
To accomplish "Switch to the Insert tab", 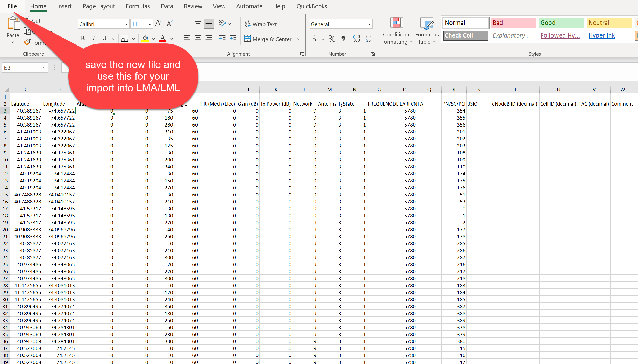I will [x=64, y=6].
